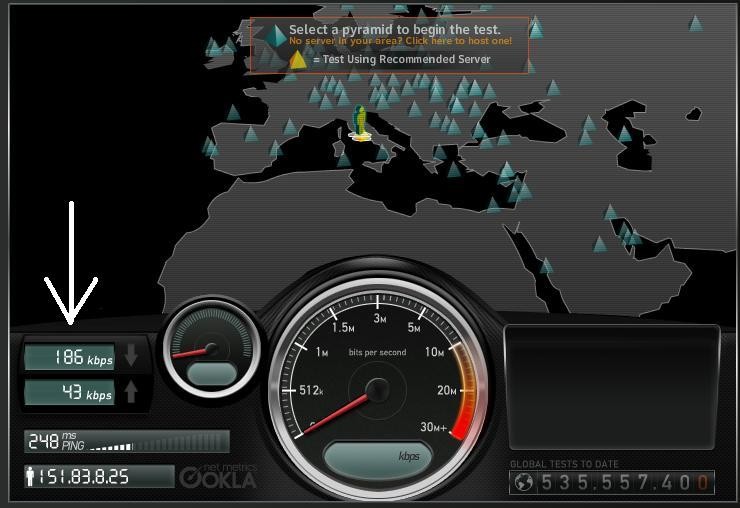Click the 248 ms ping readout
The width and height of the screenshot is (740, 508).
point(56,441)
